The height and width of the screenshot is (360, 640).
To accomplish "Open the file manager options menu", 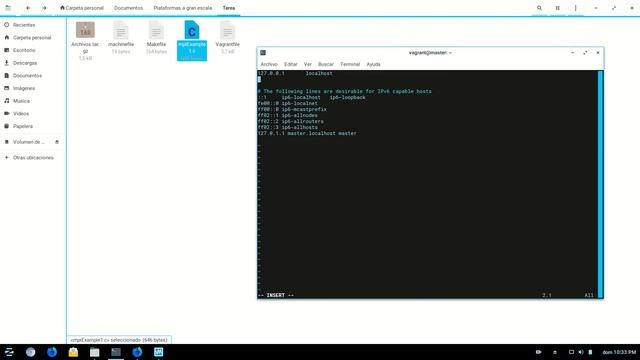I will coord(576,8).
